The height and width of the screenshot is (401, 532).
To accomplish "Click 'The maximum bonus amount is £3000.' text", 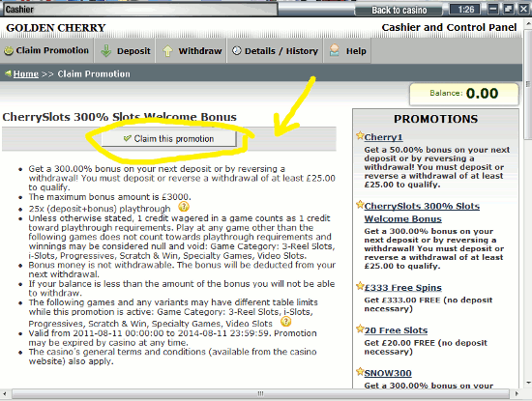I will click(x=110, y=197).
